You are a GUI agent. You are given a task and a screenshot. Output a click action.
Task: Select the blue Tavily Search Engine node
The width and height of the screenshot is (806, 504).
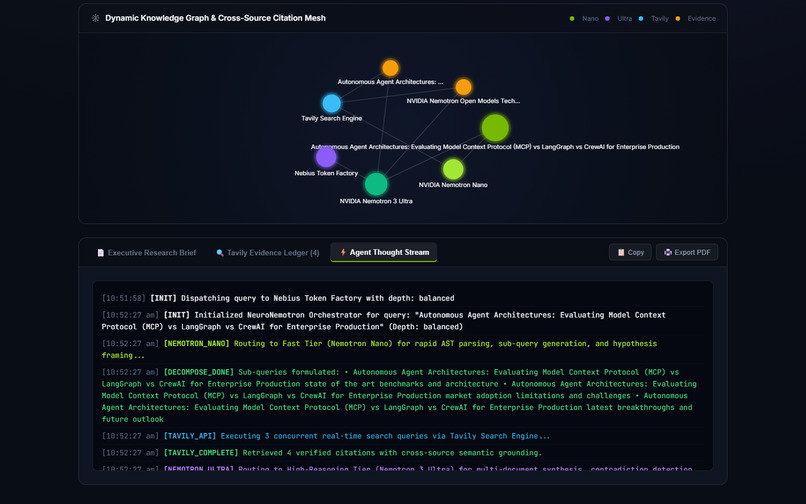[x=332, y=103]
